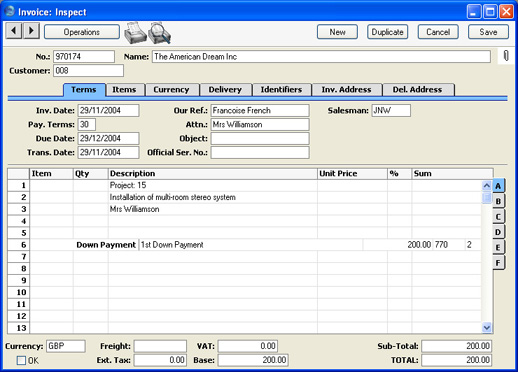Screen dimensions: 518x372
Task: Print the invoice with printer icon
Action: 135,33
